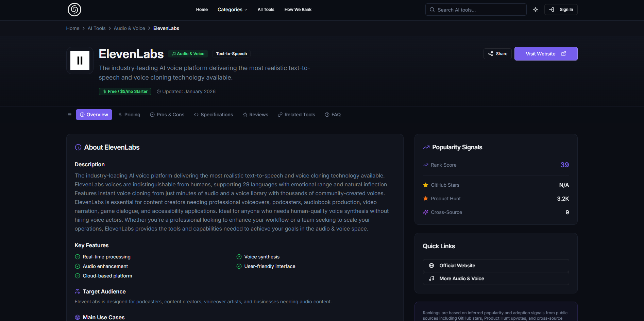Expand the Categories dropdown in the navbar
644x321 pixels.
click(x=232, y=10)
